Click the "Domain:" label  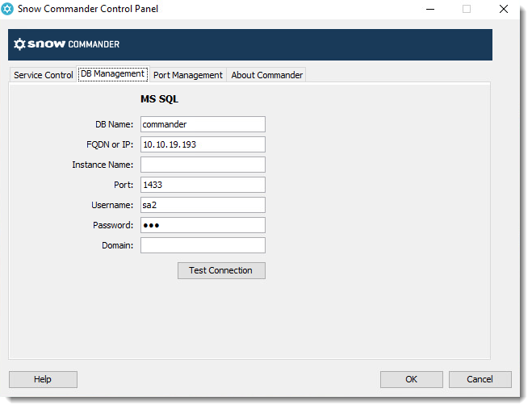[117, 245]
